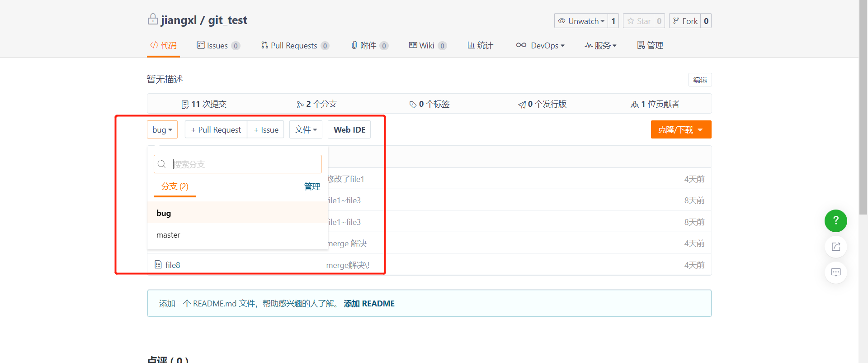Toggle the bug branch dropdown
This screenshot has height=363, width=868.
point(162,129)
